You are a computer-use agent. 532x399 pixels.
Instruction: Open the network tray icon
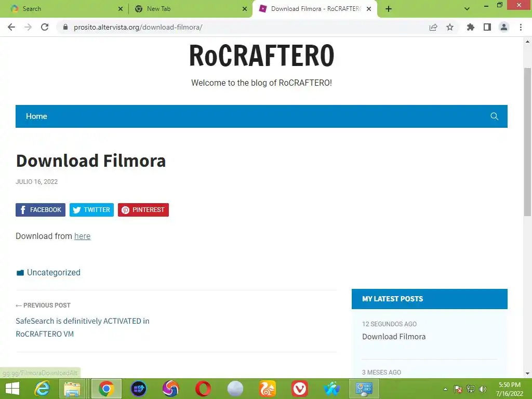(471, 389)
